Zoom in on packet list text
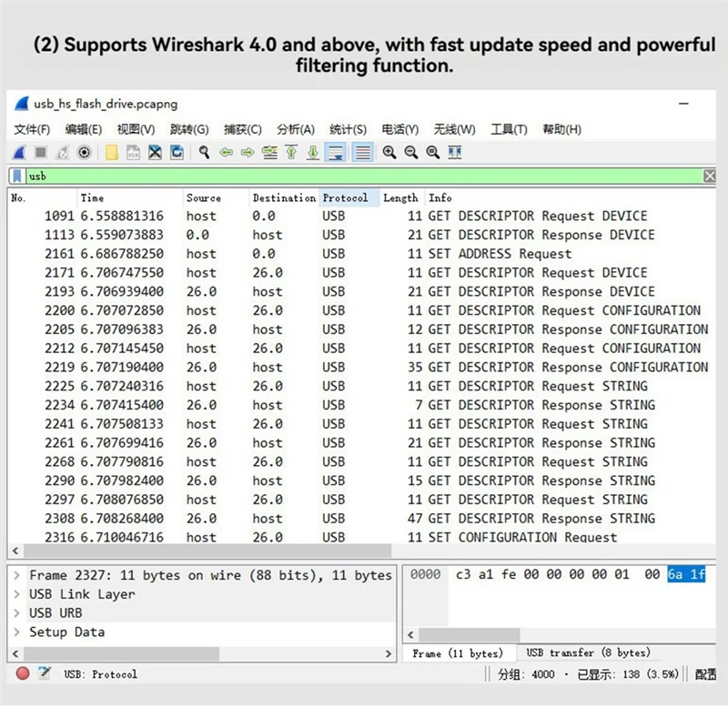This screenshot has width=728, height=728. (x=389, y=152)
